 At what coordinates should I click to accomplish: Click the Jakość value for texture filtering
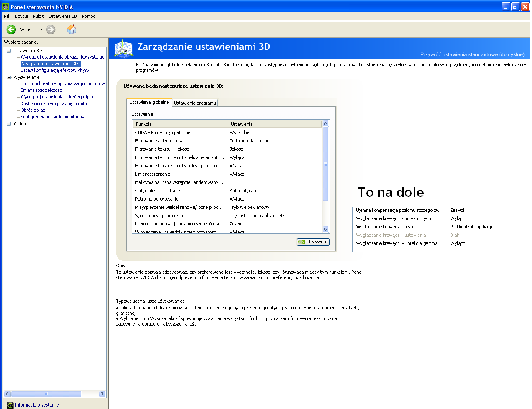click(236, 149)
